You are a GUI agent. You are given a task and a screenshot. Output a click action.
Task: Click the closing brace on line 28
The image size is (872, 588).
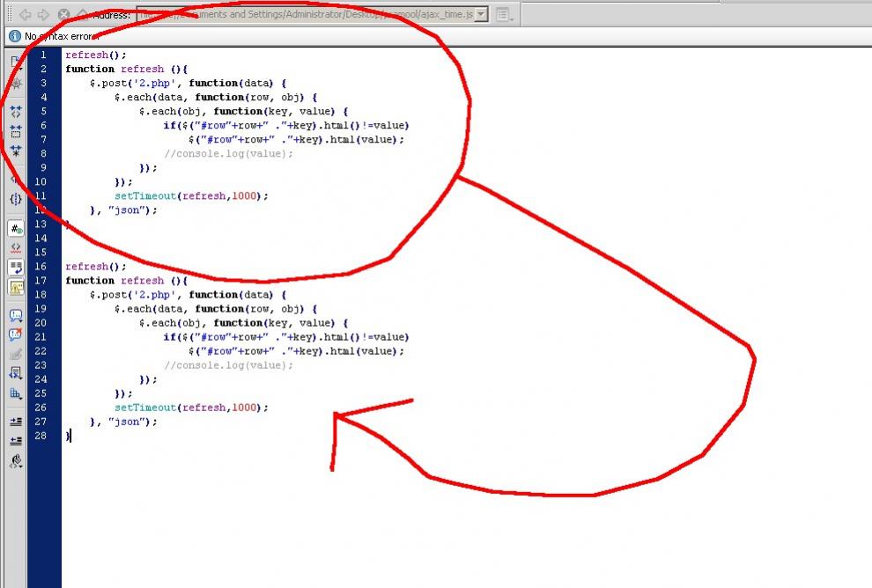(x=68, y=436)
